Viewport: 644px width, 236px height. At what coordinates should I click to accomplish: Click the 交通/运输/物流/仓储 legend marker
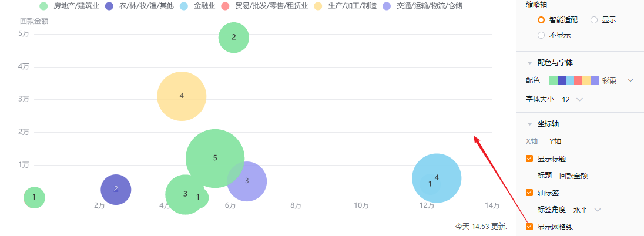[387, 6]
